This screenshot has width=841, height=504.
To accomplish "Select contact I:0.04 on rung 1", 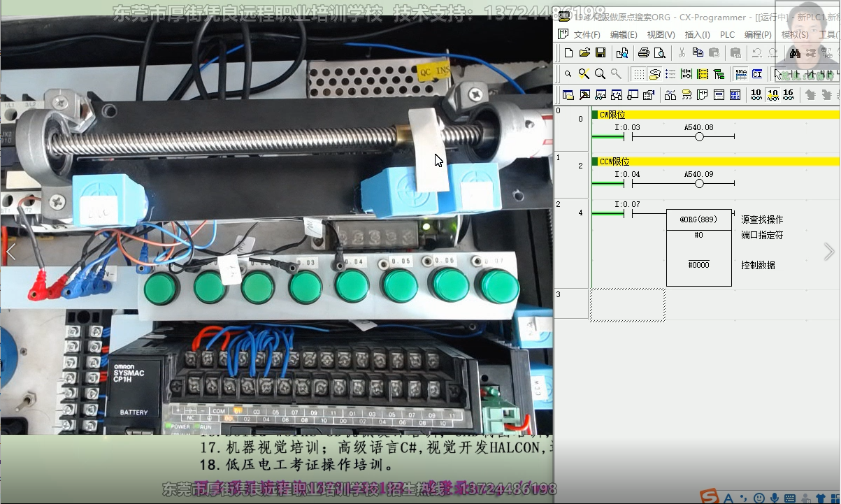I will click(628, 184).
